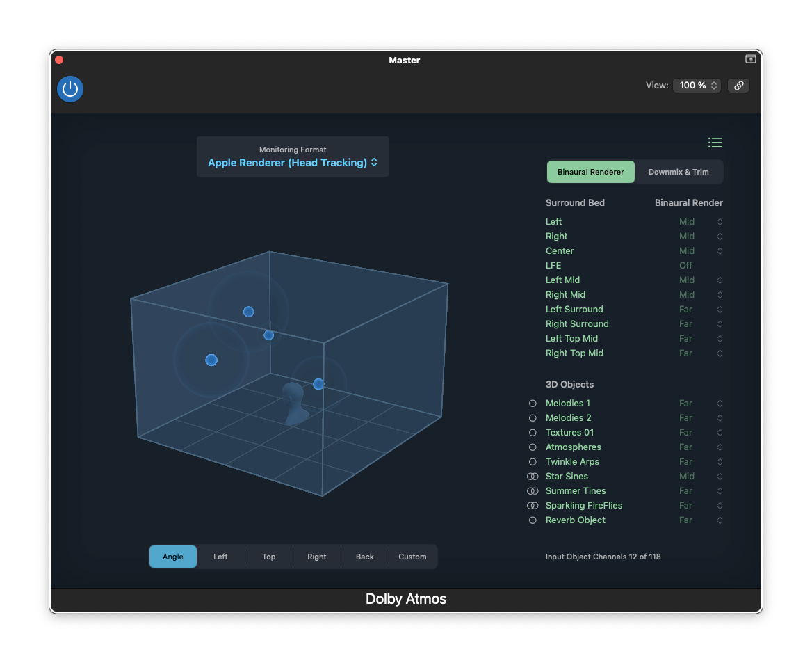Click the stereo icon beside Star Sines

[x=533, y=477]
